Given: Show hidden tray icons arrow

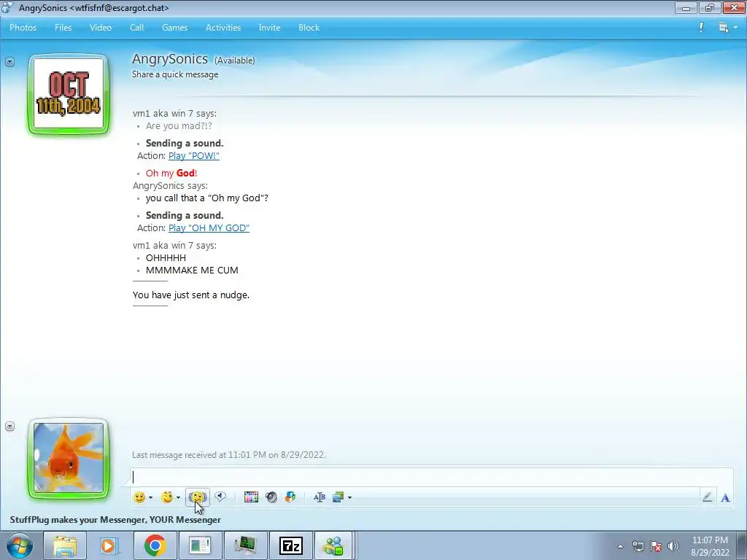Looking at the screenshot, I should [620, 546].
